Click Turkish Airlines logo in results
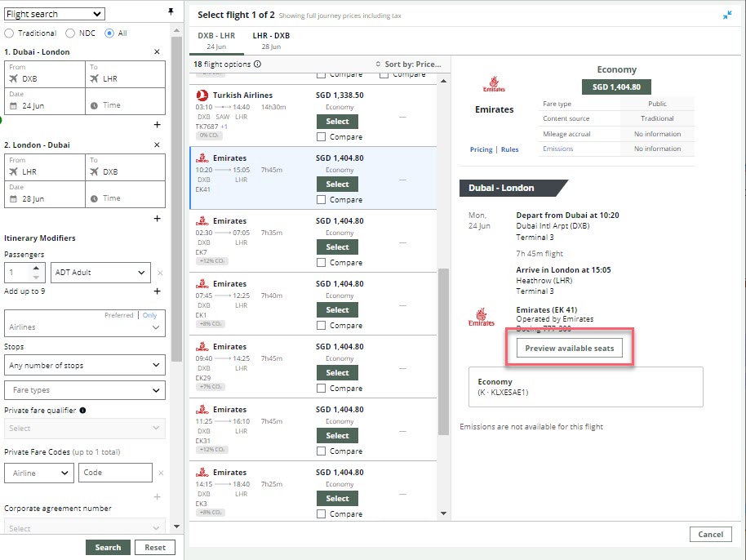 coord(202,96)
